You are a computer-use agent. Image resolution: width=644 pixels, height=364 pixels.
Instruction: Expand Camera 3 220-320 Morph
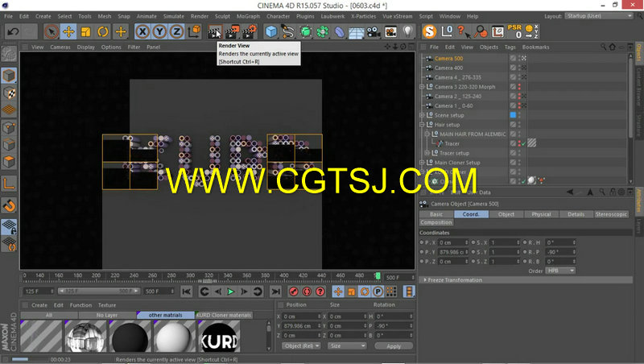click(422, 87)
